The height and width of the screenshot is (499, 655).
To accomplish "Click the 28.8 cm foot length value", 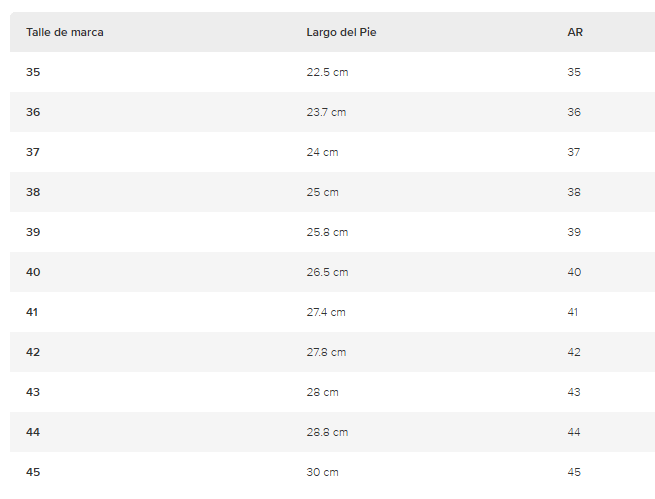I will pyautogui.click(x=327, y=432).
